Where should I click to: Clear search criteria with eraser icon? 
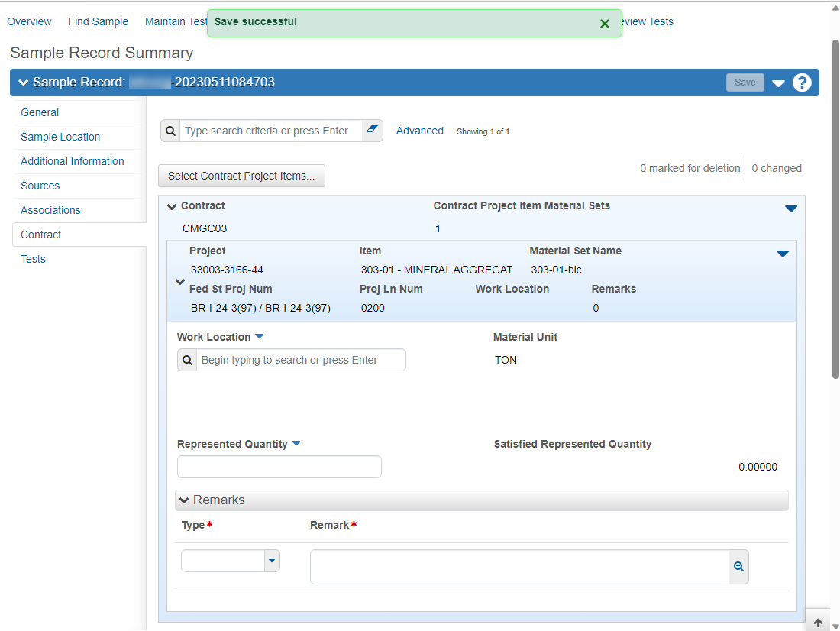coord(373,131)
